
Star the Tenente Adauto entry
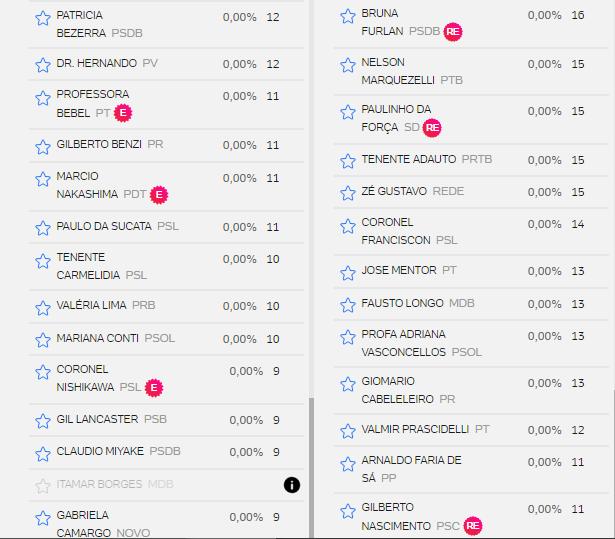[x=348, y=160]
